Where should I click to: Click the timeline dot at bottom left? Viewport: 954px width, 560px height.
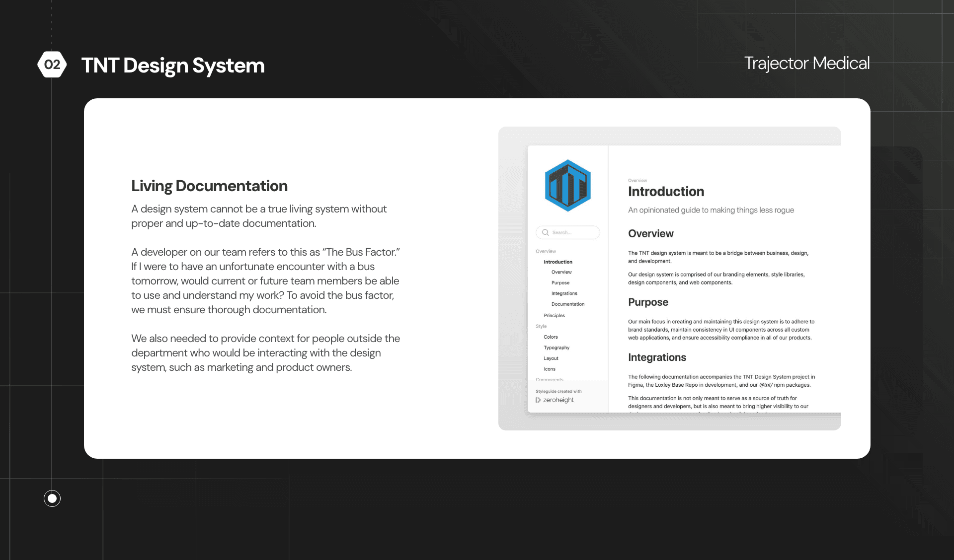coord(51,498)
